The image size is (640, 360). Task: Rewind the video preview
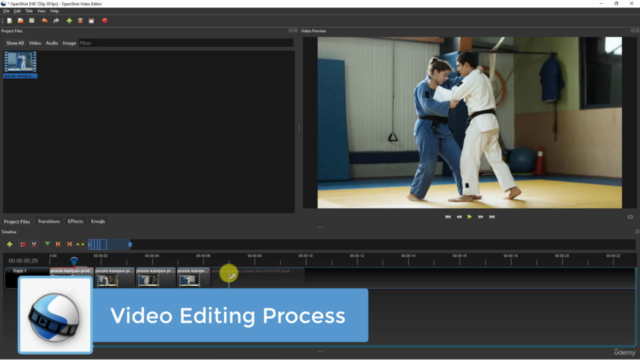click(459, 217)
